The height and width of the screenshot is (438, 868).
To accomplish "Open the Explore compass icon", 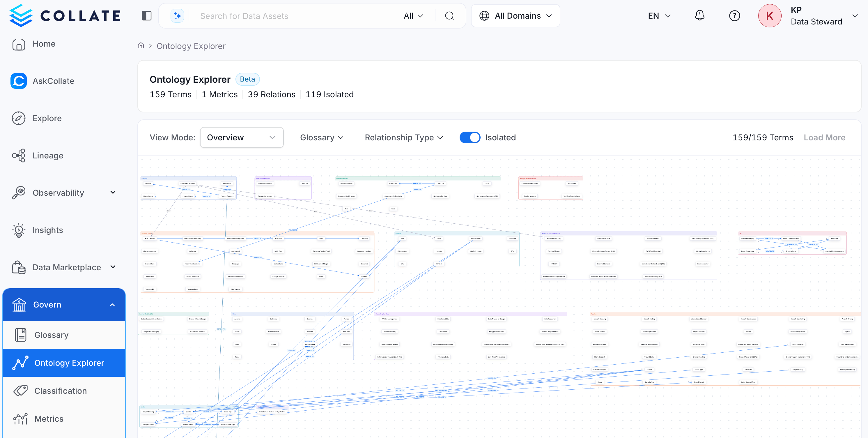I will (x=19, y=118).
